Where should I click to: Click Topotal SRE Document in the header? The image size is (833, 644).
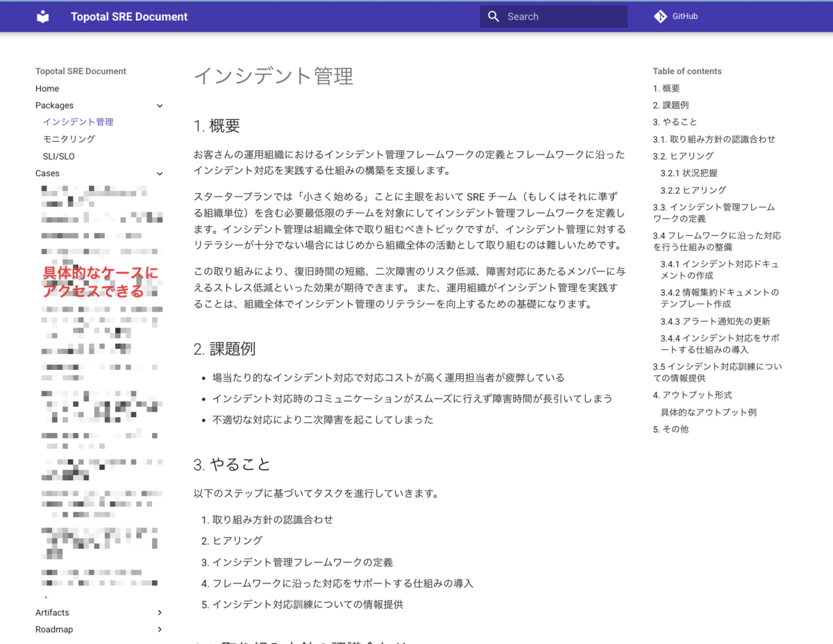click(129, 16)
